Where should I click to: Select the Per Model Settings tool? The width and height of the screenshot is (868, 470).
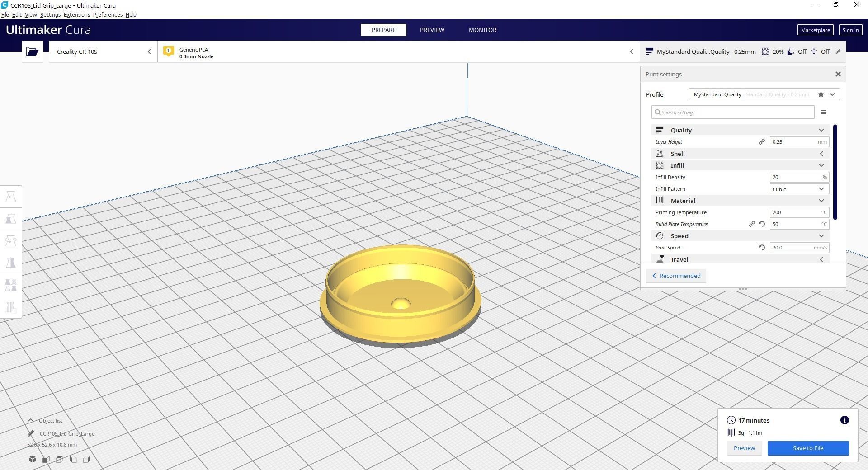[11, 285]
